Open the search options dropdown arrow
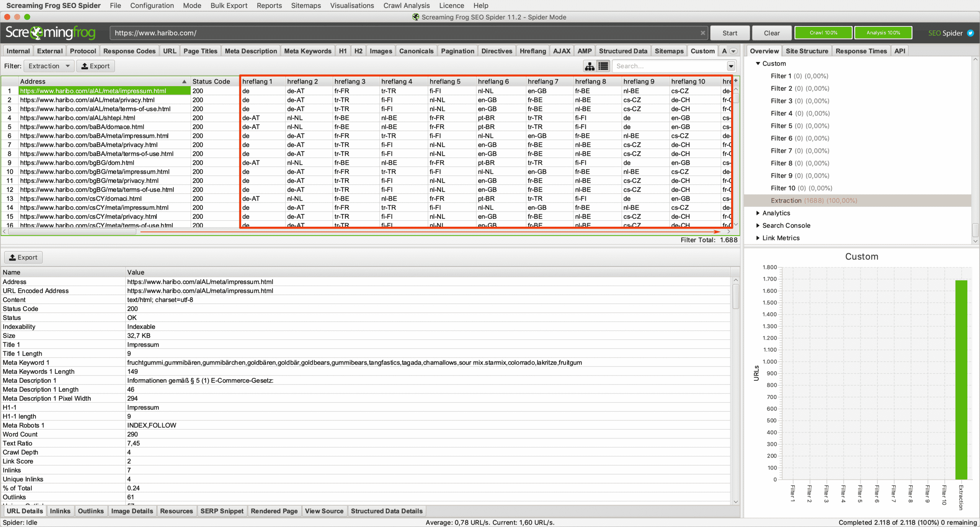980x527 pixels. pyautogui.click(x=731, y=66)
